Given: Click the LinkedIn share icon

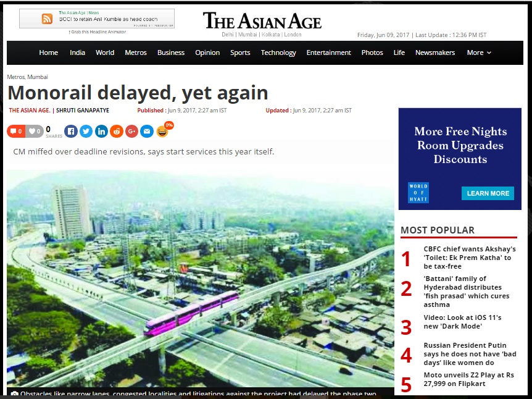Looking at the screenshot, I should [101, 131].
